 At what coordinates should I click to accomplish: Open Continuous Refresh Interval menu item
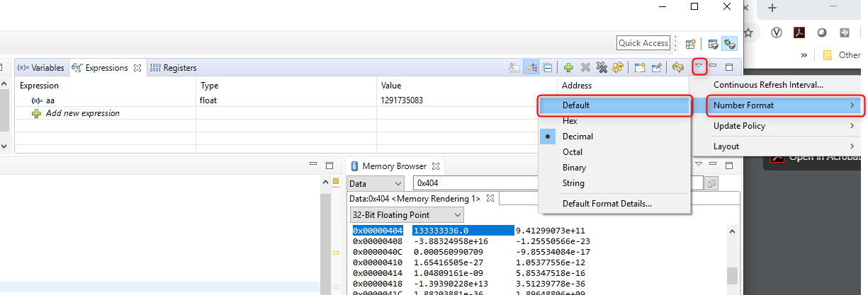[x=777, y=85]
